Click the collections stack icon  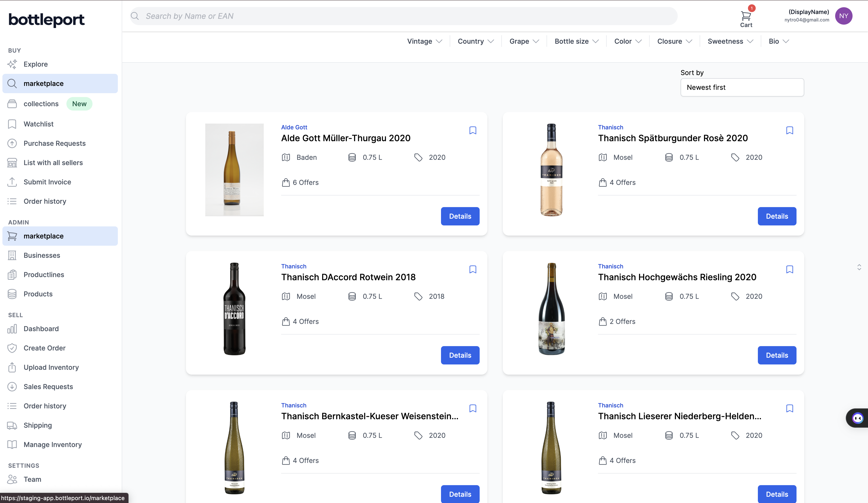pos(12,104)
